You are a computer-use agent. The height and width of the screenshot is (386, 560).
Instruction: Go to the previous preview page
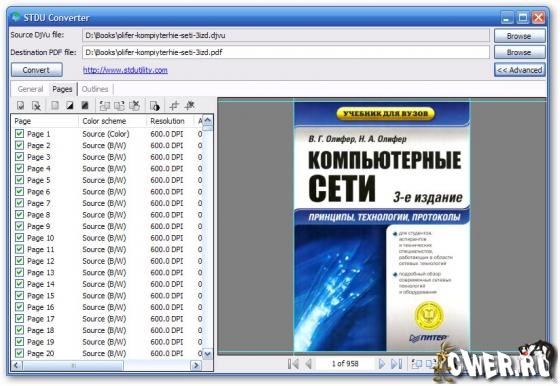[309, 364]
